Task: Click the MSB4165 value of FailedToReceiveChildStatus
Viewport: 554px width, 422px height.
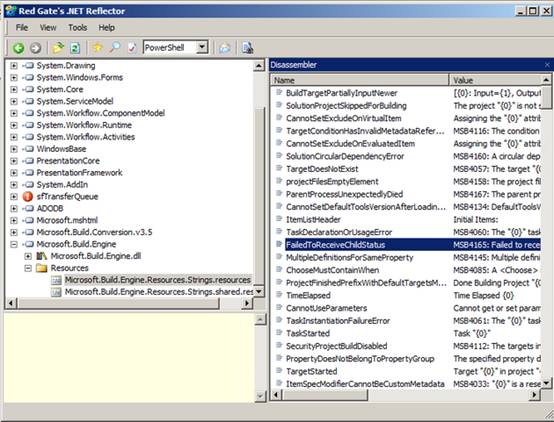Action: click(496, 245)
